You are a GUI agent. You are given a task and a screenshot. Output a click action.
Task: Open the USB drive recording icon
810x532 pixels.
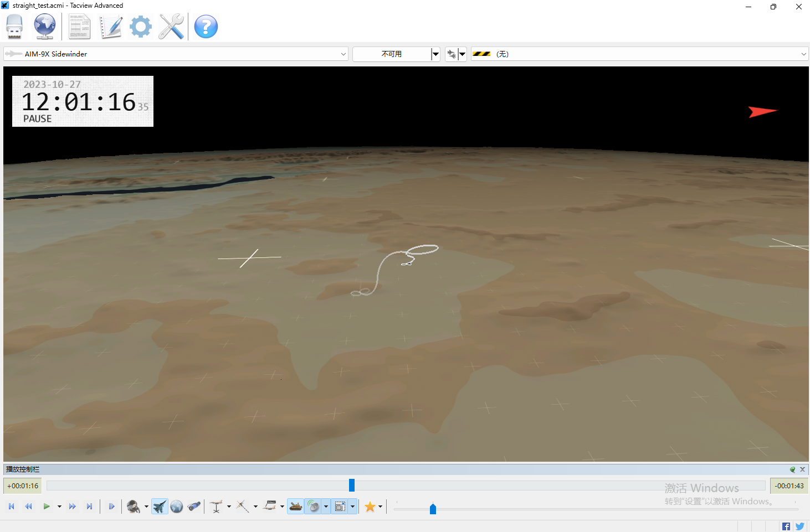(14, 27)
